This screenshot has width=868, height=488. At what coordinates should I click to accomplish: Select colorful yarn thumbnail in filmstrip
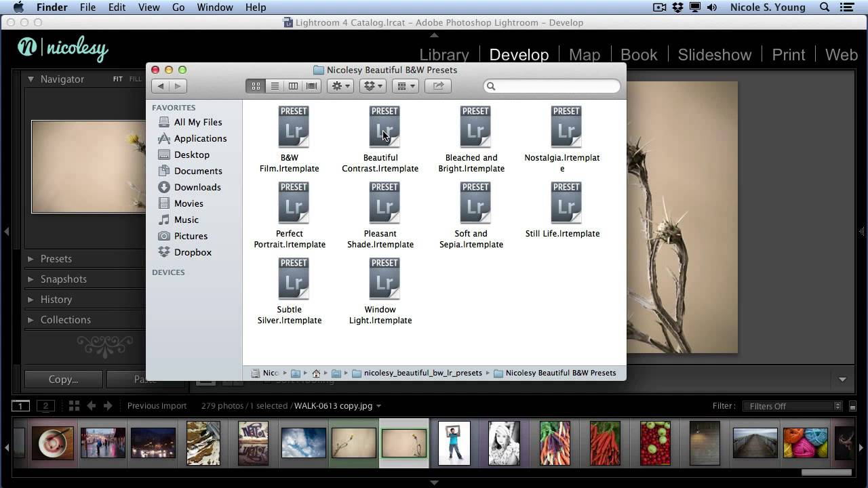tap(806, 443)
